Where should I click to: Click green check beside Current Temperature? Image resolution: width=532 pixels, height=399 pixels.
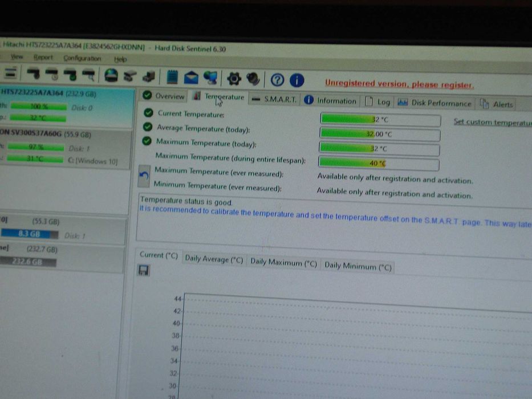(x=148, y=112)
